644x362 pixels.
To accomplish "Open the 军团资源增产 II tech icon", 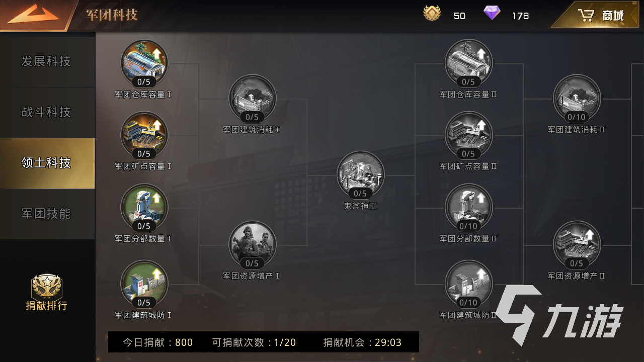I will [x=577, y=245].
